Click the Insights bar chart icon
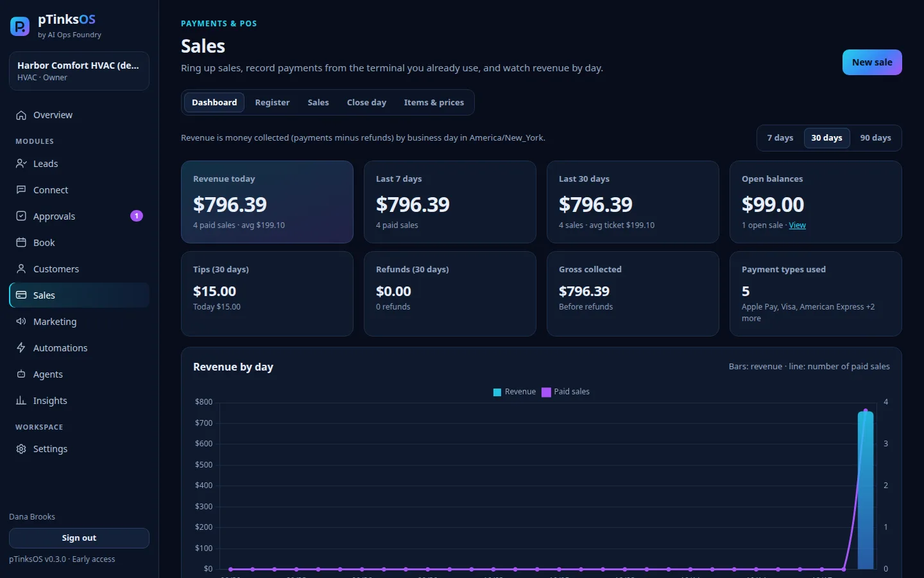Screen dimensions: 924x578 [x=21, y=401]
